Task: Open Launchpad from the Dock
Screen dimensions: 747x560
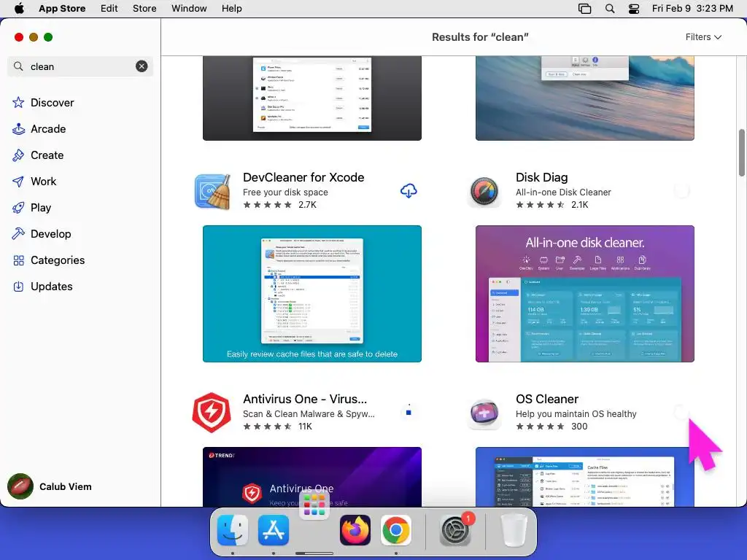Action: [x=314, y=505]
